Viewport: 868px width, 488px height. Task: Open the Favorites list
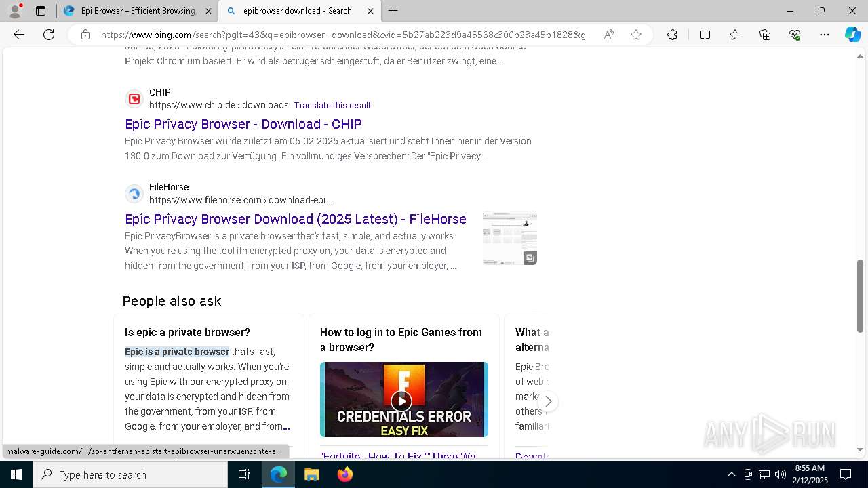[735, 35]
